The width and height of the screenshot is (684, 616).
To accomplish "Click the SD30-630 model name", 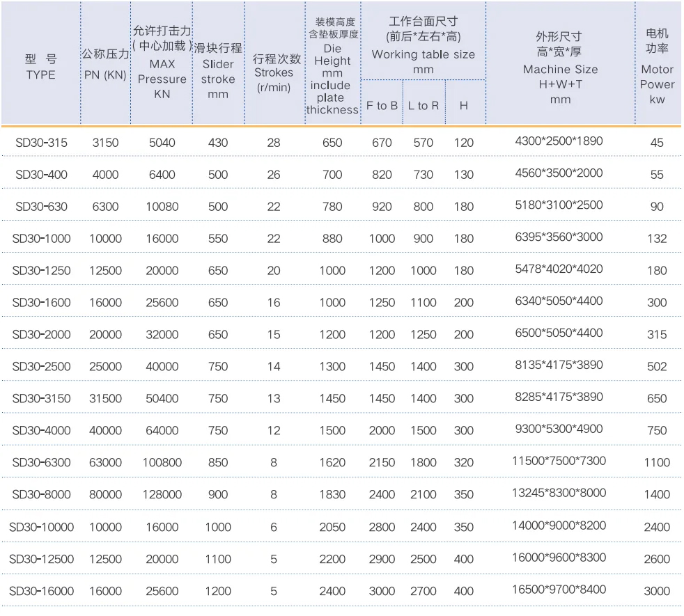I will (41, 207).
